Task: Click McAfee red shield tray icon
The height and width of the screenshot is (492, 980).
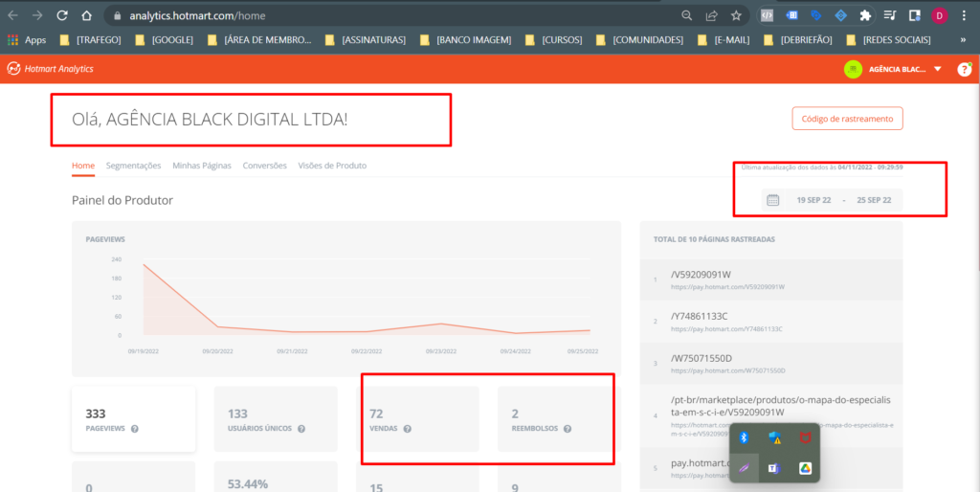Action: click(x=805, y=437)
